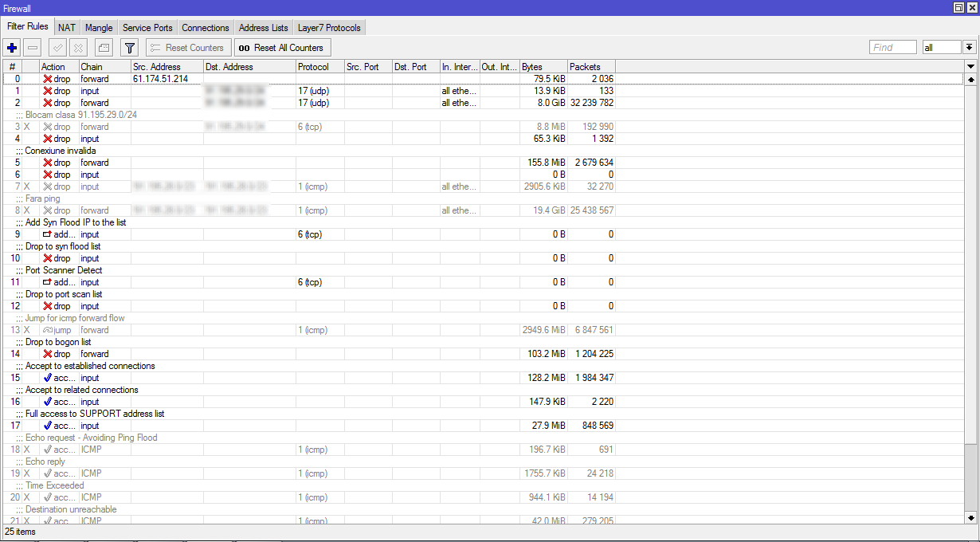Open the Layer7 Protocols tab

[329, 28]
